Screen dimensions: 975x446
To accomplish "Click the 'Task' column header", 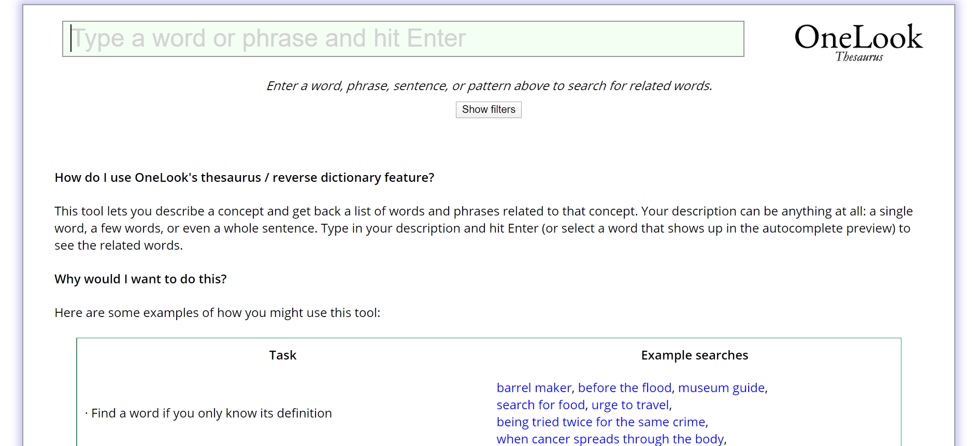I will pos(283,355).
